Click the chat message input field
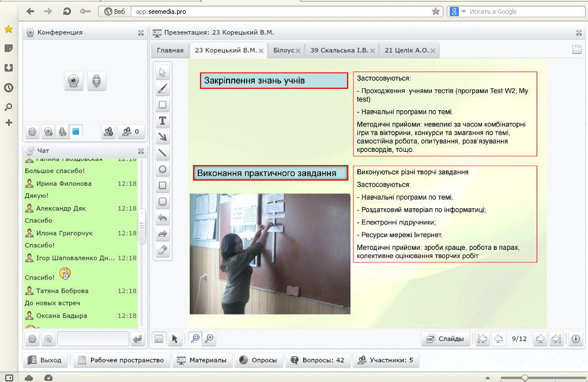This screenshot has width=588, height=382. [x=93, y=339]
